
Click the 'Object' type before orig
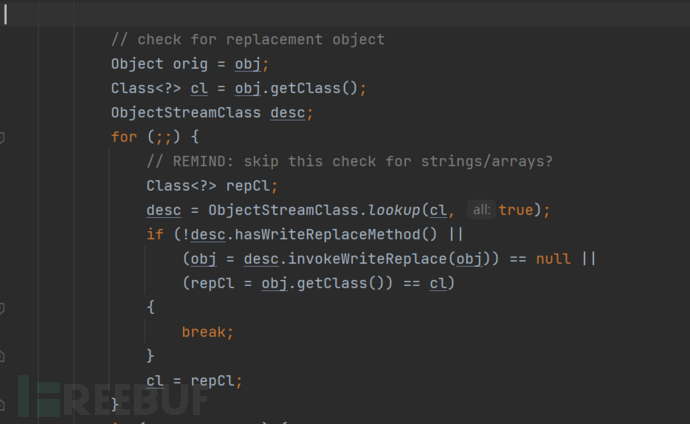point(137,64)
